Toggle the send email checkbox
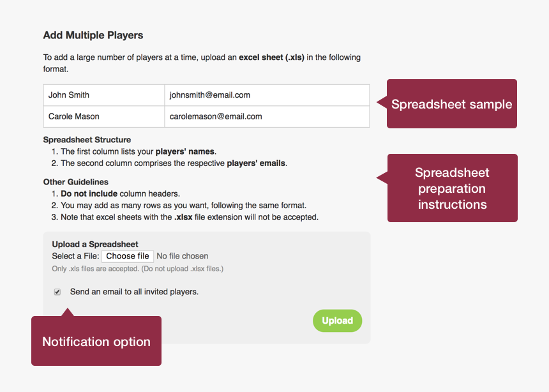 (57, 292)
